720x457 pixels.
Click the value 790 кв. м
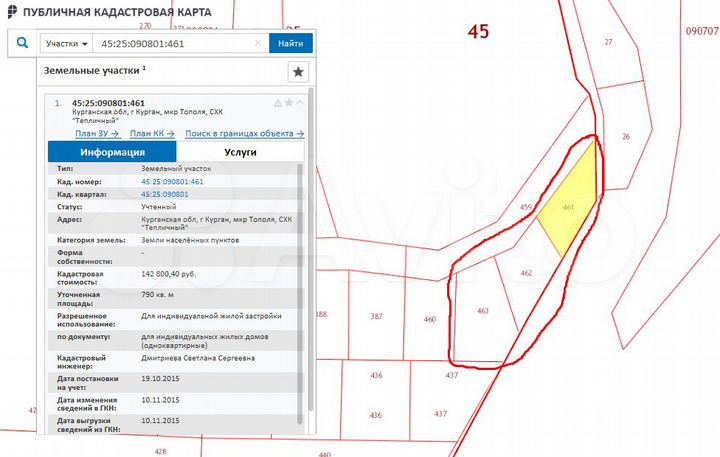click(158, 294)
